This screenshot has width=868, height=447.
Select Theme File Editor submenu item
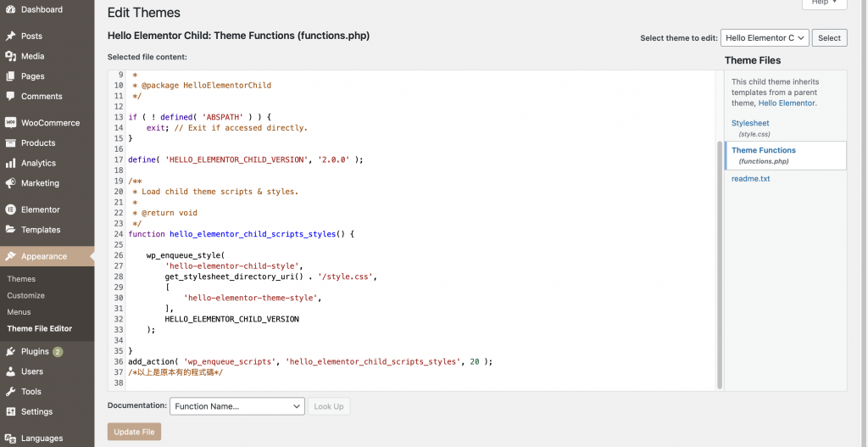(39, 328)
